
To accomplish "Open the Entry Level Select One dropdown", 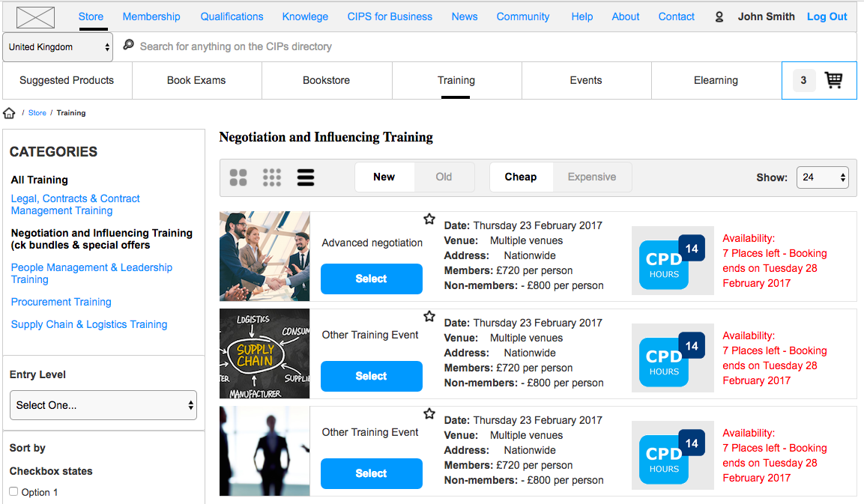I will 103,405.
